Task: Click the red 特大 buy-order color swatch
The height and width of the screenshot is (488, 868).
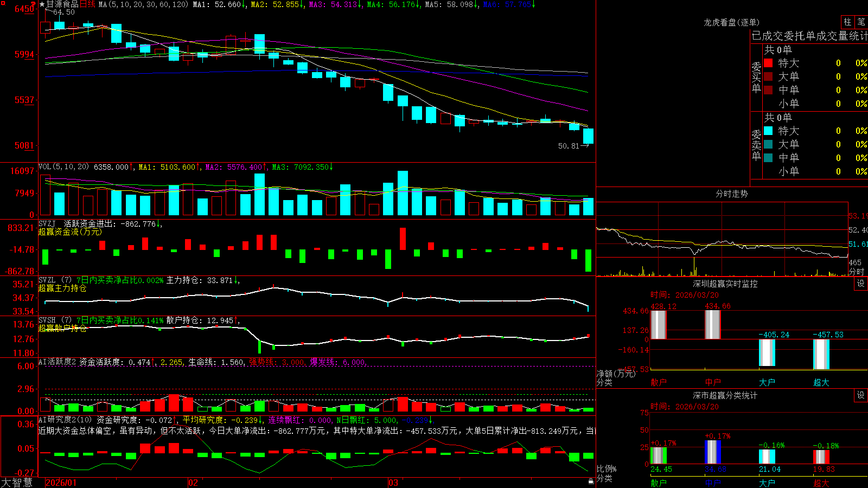Action: [x=768, y=63]
